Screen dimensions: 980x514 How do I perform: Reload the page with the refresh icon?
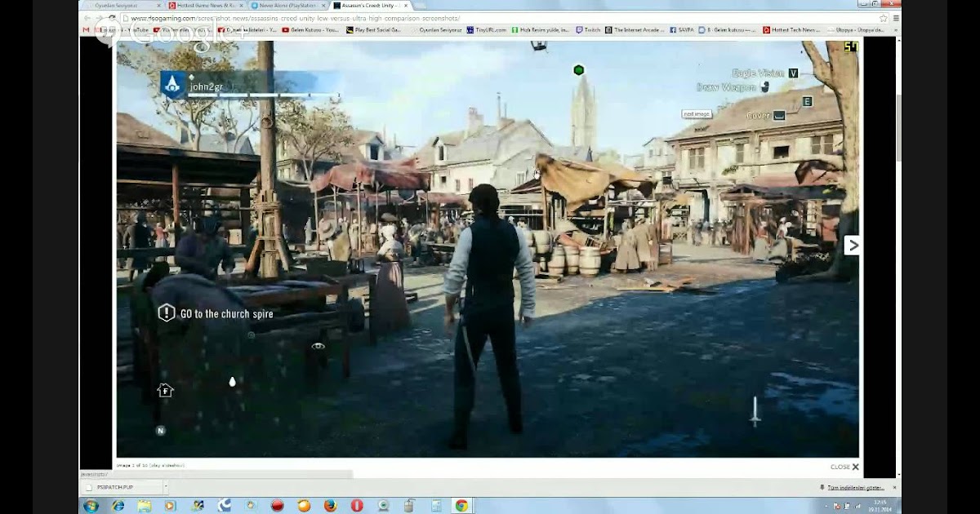(112, 18)
